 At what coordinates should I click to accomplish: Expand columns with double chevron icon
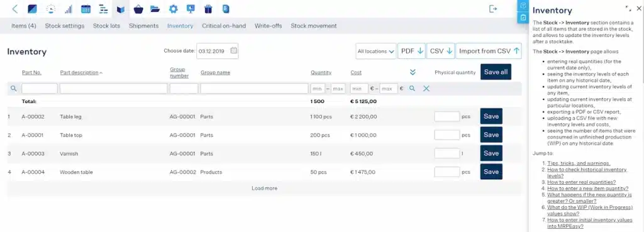[413, 72]
